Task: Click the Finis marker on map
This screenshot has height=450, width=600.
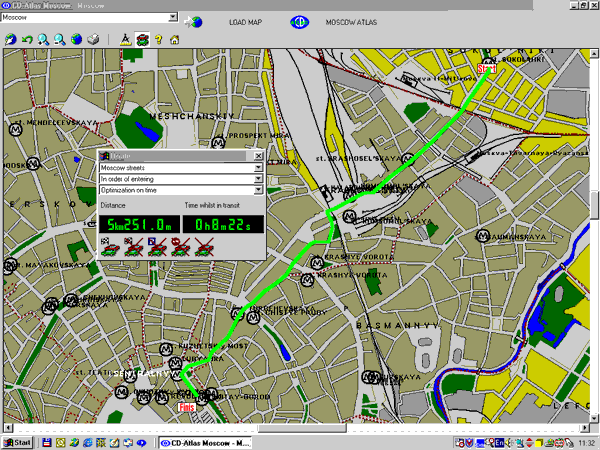Action: pyautogui.click(x=187, y=407)
